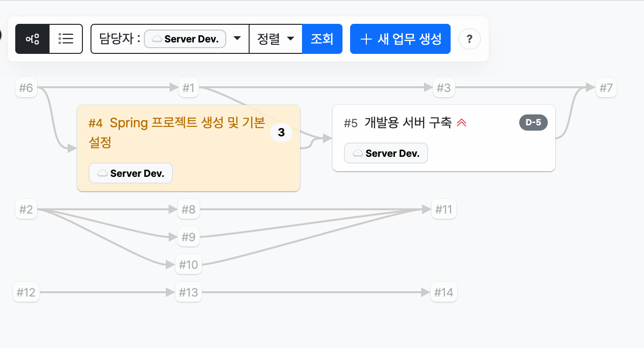The width and height of the screenshot is (644, 348).
Task: Select node #3
Action: pos(443,88)
